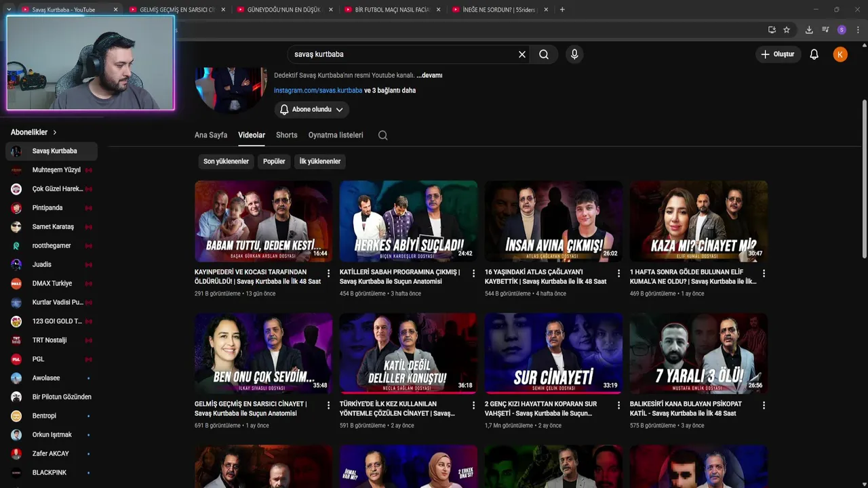Open the Ana Sayfa channel tab
868x488 pixels.
(x=211, y=135)
